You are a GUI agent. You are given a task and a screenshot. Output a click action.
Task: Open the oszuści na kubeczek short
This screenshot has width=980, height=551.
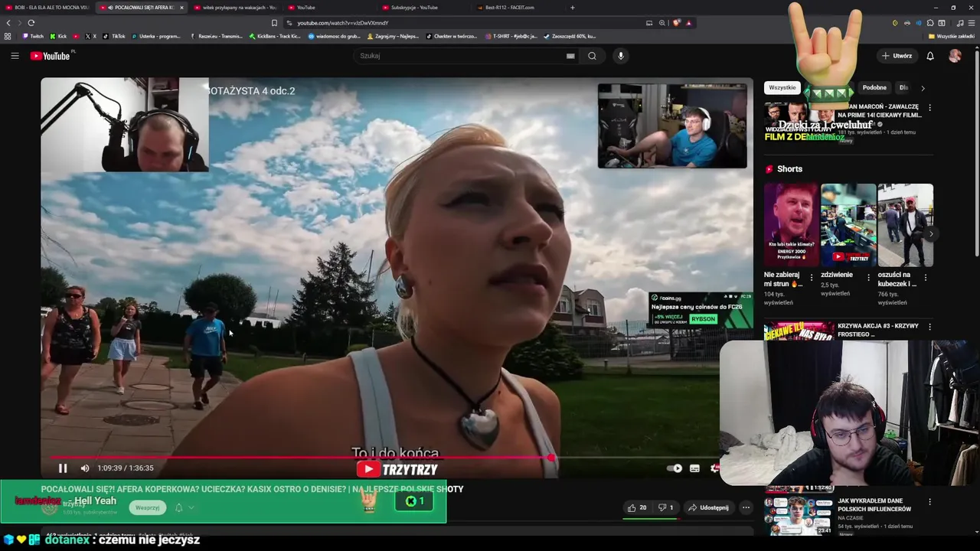(905, 224)
